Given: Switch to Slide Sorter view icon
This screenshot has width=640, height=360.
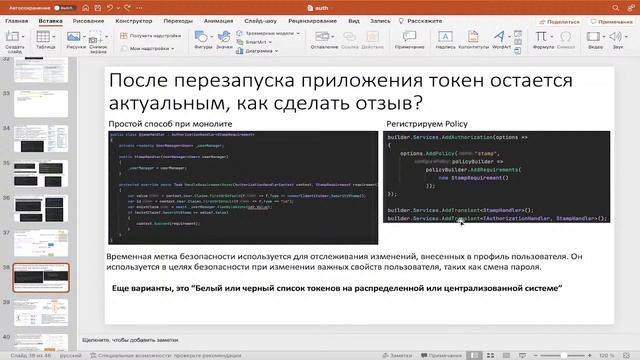Looking at the screenshot, I should click(491, 356).
